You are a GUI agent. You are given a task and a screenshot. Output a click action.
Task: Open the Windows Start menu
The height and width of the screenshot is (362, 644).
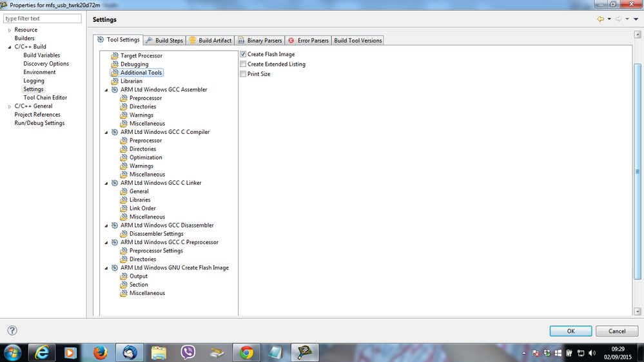tap(13, 352)
